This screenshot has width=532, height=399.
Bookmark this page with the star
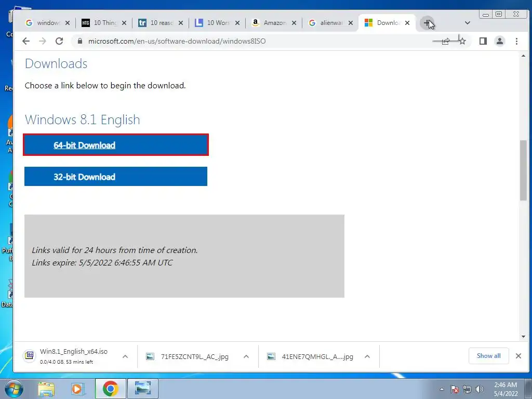tap(462, 41)
